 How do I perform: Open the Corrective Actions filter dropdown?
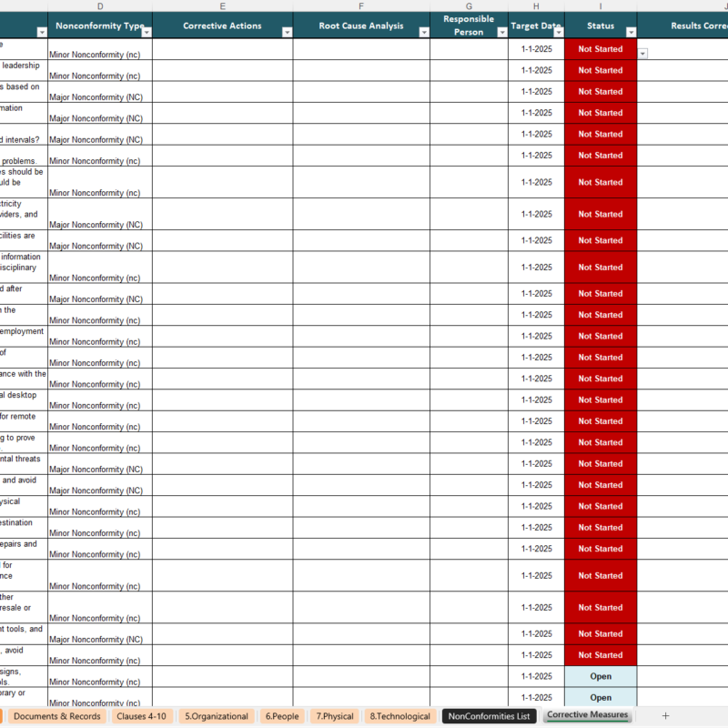point(287,32)
